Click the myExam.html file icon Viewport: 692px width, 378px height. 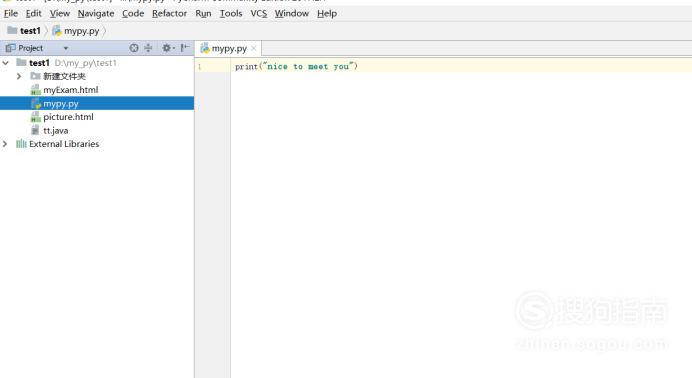tap(36, 90)
